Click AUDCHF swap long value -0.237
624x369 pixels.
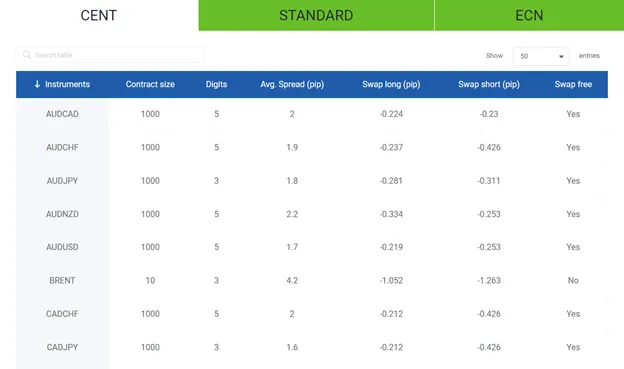click(391, 147)
